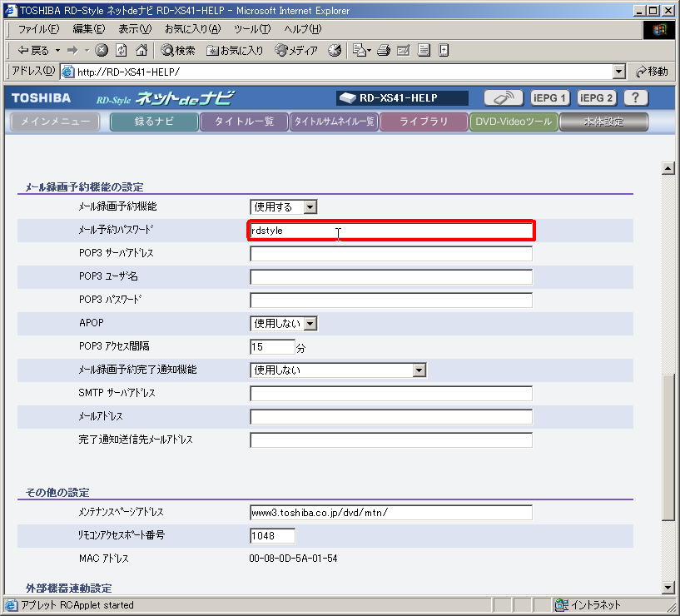The height and width of the screenshot is (616, 680).
Task: Click the リモコンアクセスポート番号 field
Action: pos(273,535)
